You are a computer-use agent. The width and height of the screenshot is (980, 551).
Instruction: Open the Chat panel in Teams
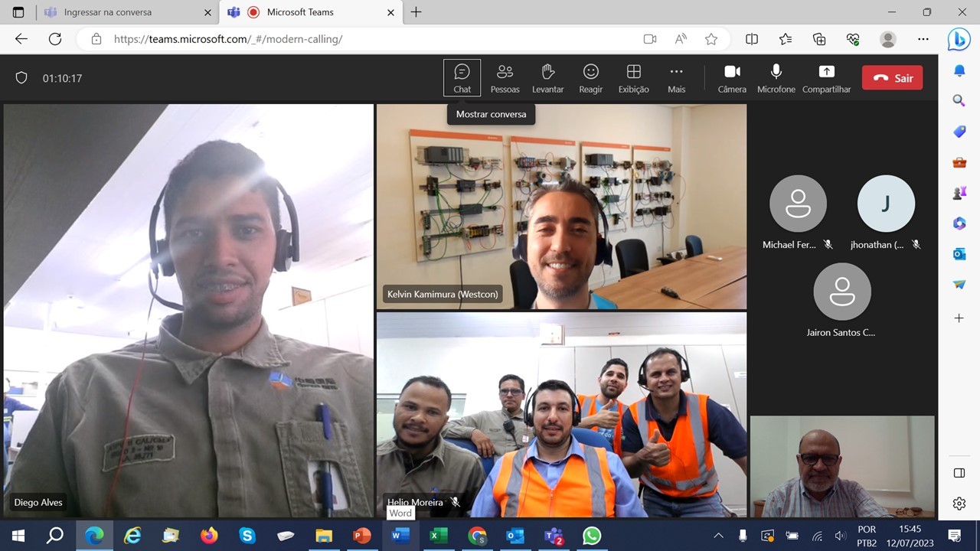(x=462, y=78)
